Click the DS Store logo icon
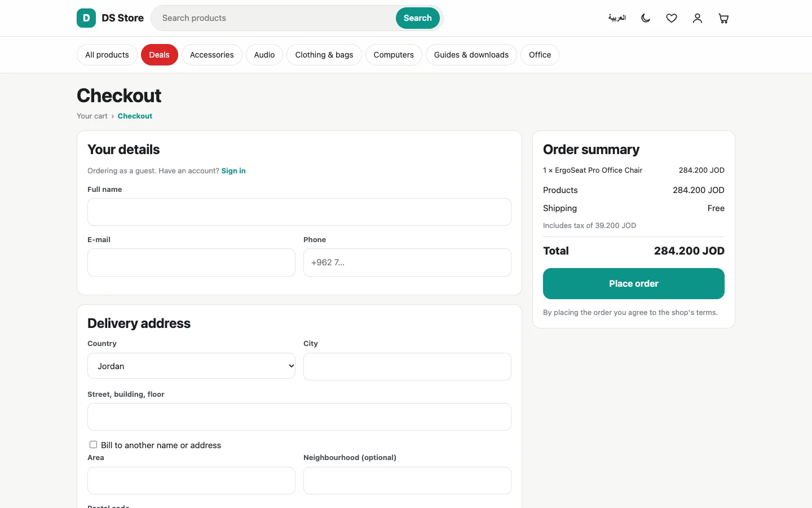Image resolution: width=812 pixels, height=508 pixels. pos(86,18)
